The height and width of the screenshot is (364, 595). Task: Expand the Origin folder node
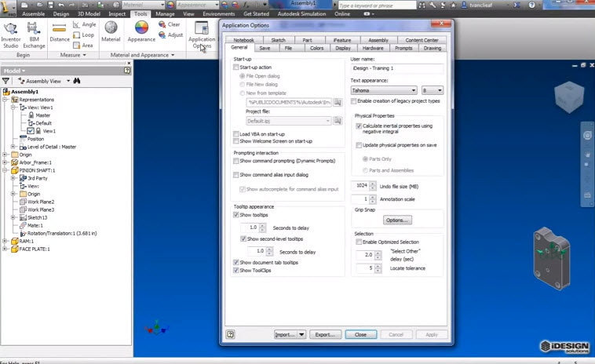(5, 155)
